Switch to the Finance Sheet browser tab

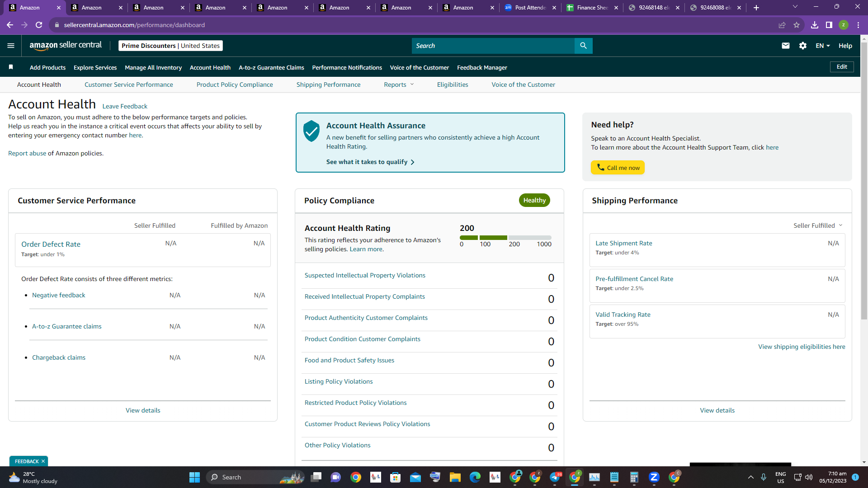[x=592, y=8]
